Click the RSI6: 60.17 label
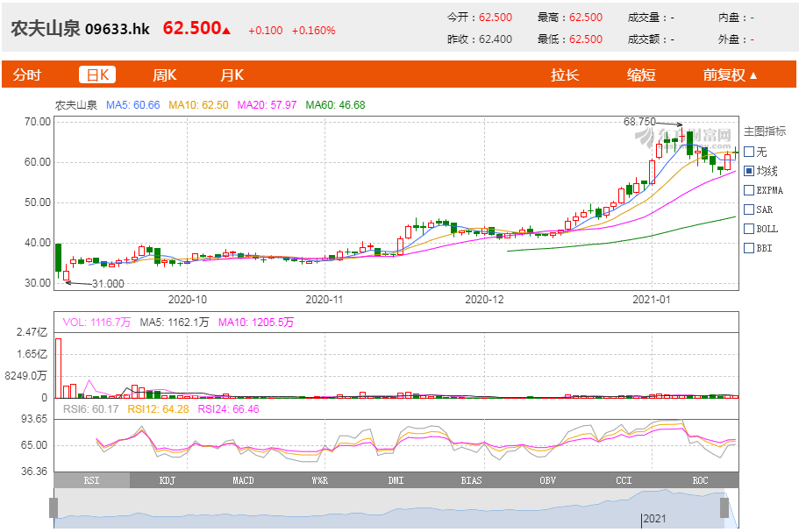The image size is (799, 532). coord(90,408)
